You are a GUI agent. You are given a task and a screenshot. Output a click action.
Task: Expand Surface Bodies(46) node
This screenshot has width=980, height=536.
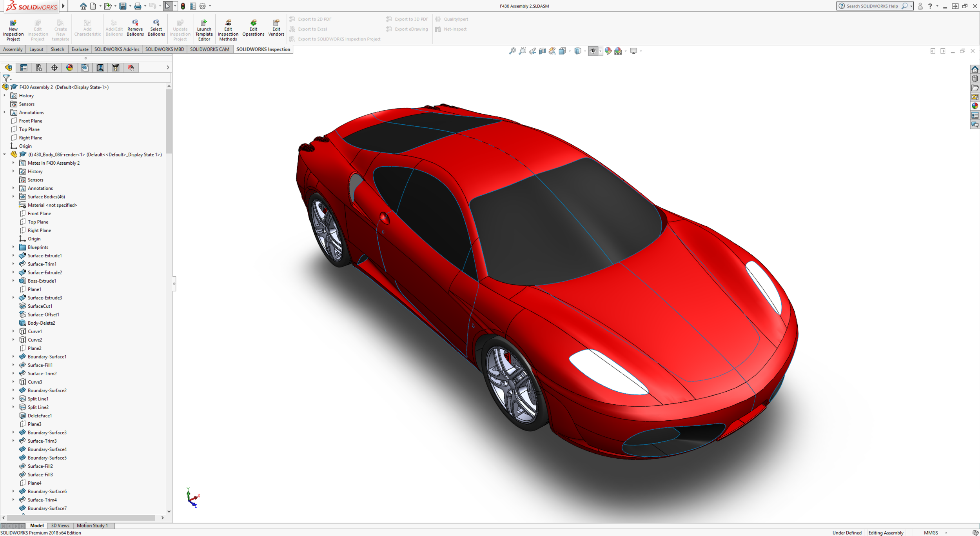pyautogui.click(x=13, y=196)
